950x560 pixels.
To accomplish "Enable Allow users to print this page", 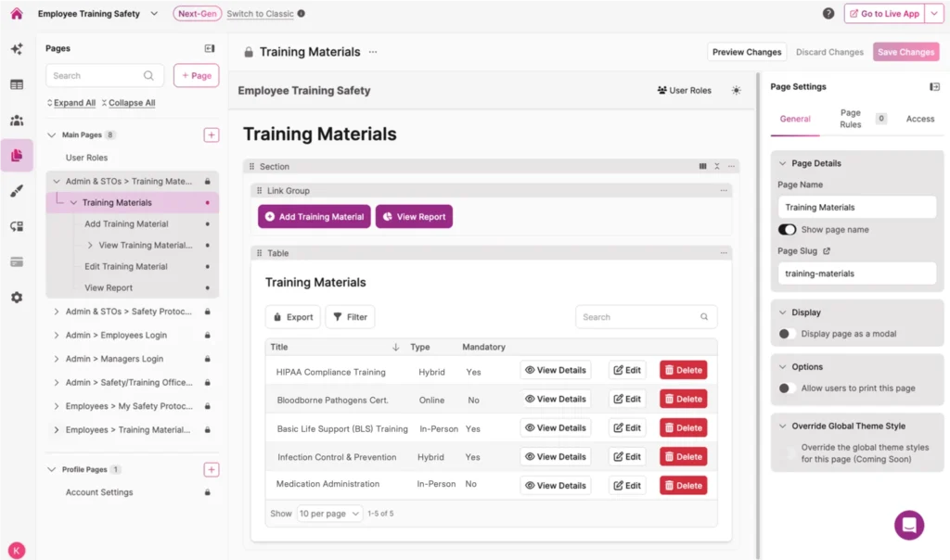I will click(787, 388).
